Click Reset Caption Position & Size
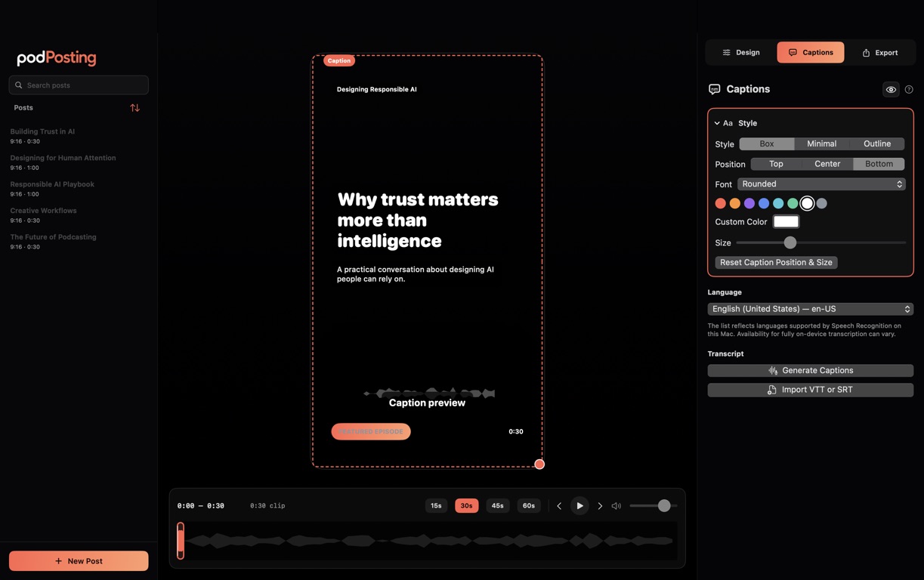The image size is (924, 580). tap(776, 262)
